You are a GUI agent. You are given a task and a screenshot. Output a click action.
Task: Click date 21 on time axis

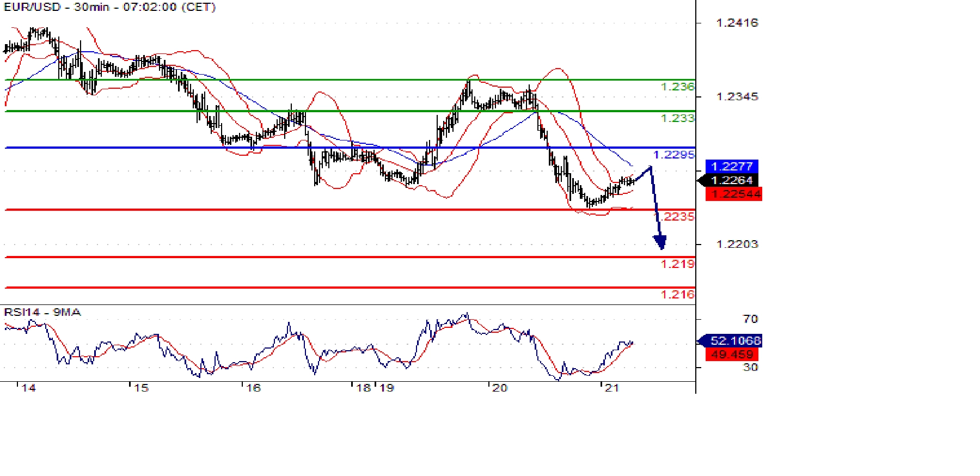(612, 388)
